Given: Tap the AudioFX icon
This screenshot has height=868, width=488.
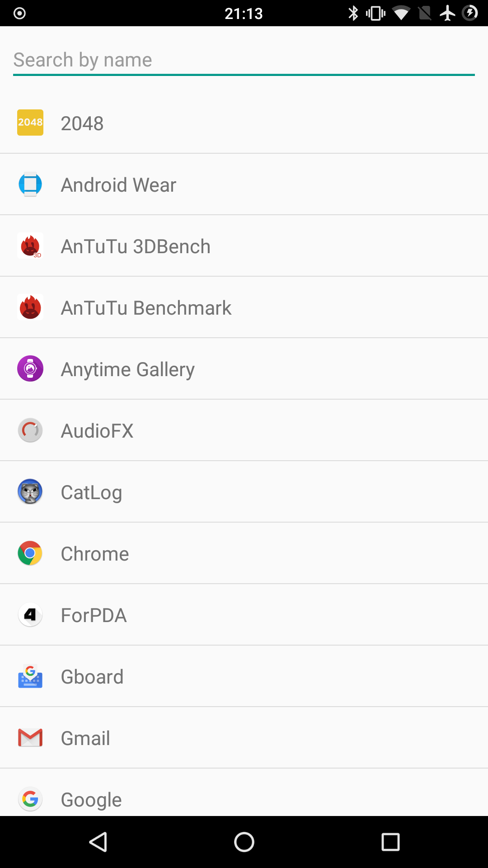Looking at the screenshot, I should [x=30, y=430].
